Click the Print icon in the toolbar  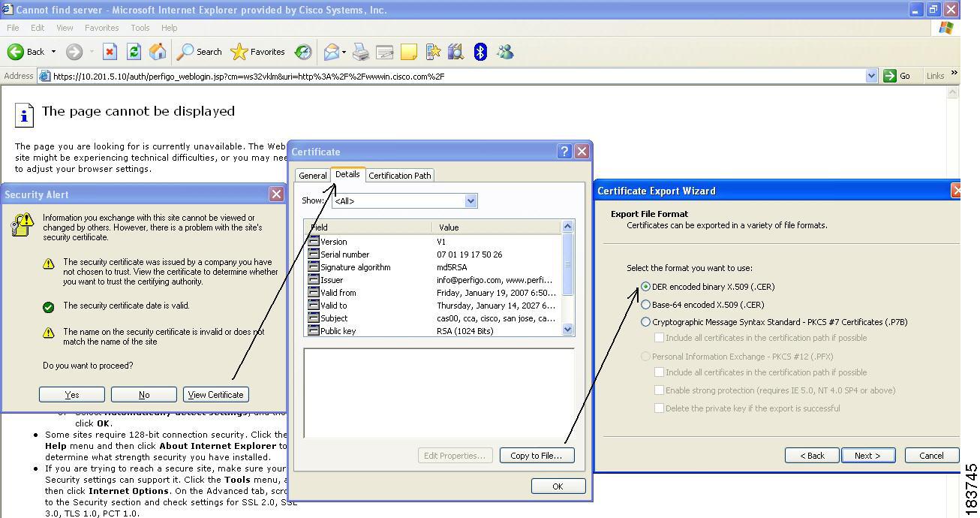click(361, 52)
